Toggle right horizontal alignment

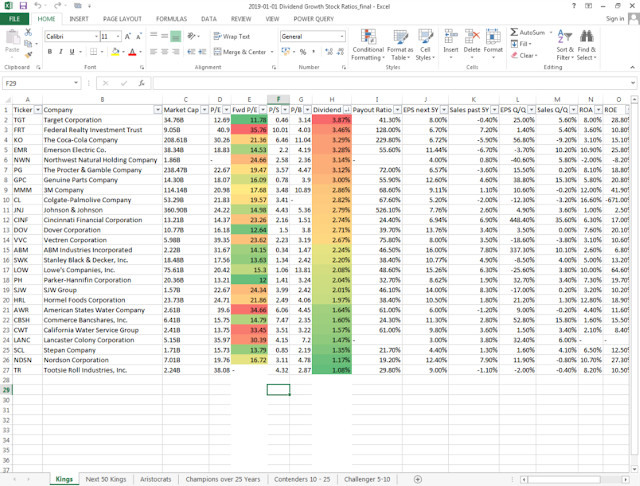click(176, 52)
